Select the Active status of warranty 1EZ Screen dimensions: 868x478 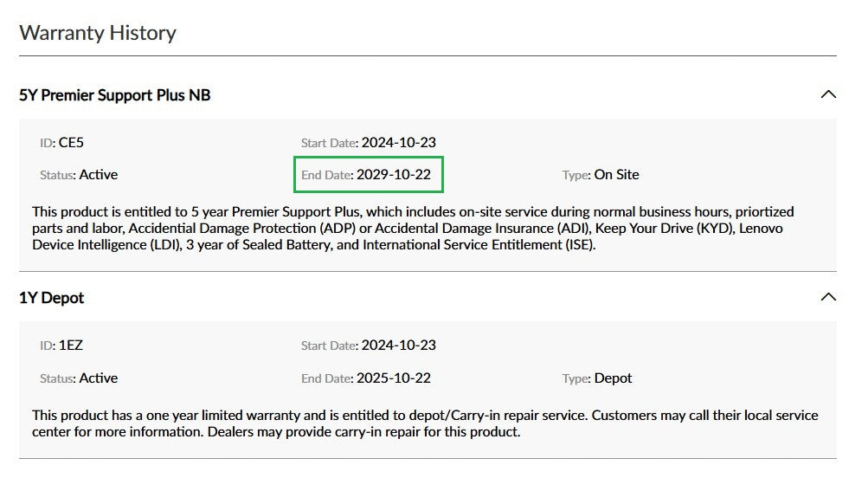coord(99,378)
